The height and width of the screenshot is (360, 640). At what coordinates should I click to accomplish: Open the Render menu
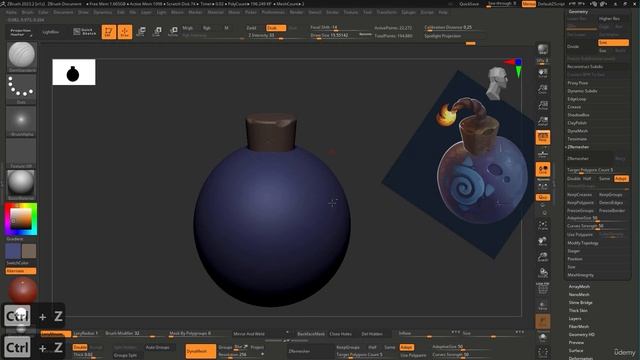pyautogui.click(x=296, y=13)
